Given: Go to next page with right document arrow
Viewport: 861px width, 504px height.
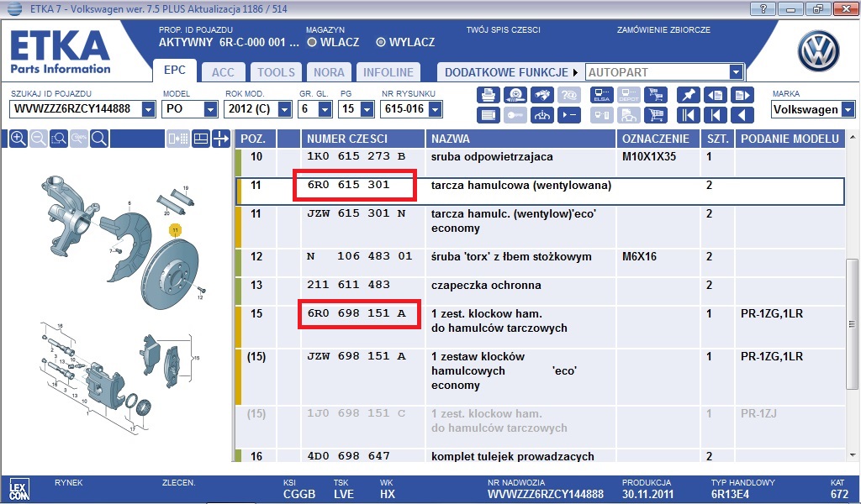Looking at the screenshot, I should click(742, 95).
